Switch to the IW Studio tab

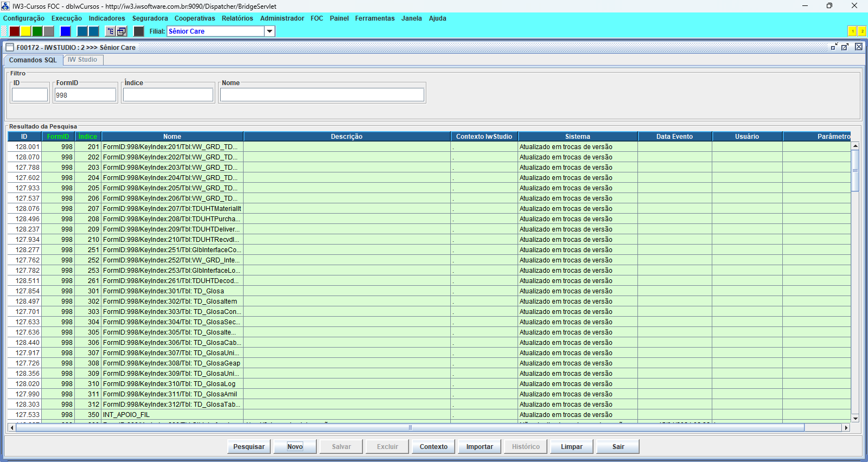tap(82, 60)
